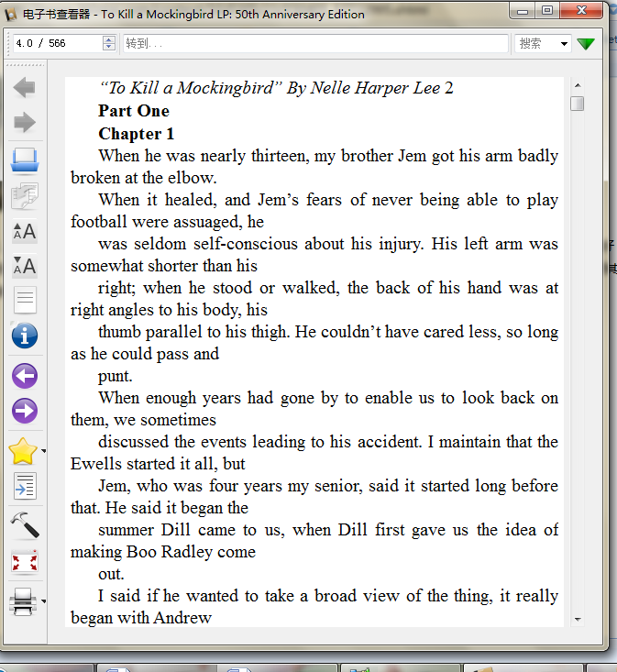This screenshot has height=672, width=617.
Task: Click the page number up stepper arrow
Action: tap(109, 39)
